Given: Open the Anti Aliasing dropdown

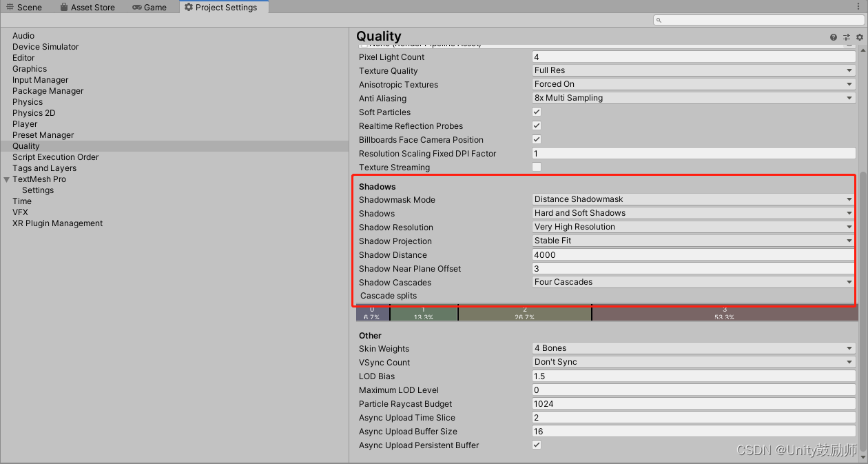Looking at the screenshot, I should [694, 98].
